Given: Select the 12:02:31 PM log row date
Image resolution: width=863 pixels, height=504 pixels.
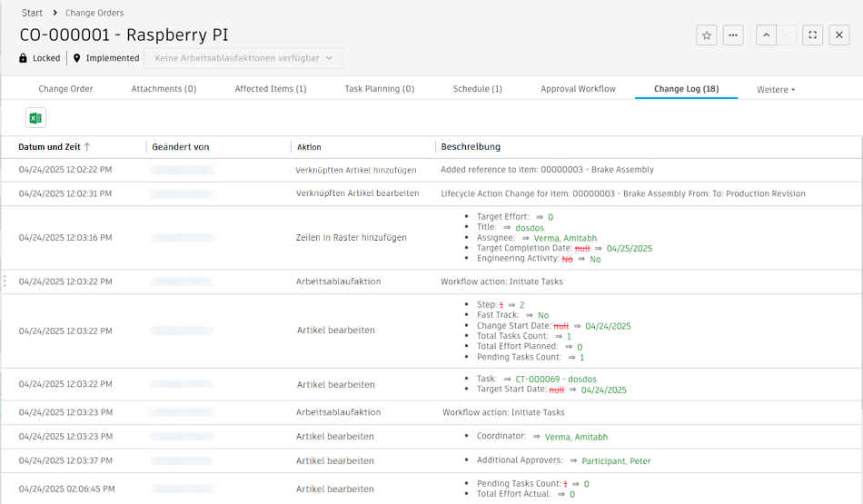Looking at the screenshot, I should tap(64, 193).
